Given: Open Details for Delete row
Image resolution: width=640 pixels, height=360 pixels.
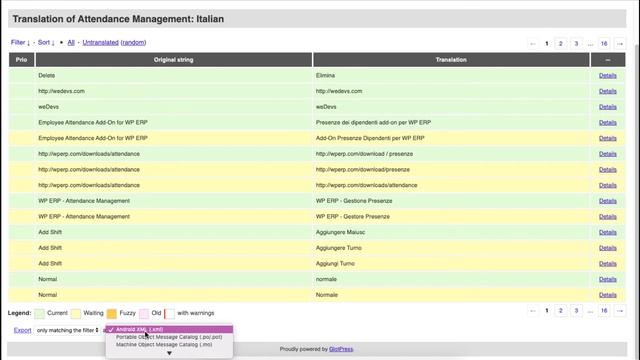Looking at the screenshot, I should [x=607, y=76].
